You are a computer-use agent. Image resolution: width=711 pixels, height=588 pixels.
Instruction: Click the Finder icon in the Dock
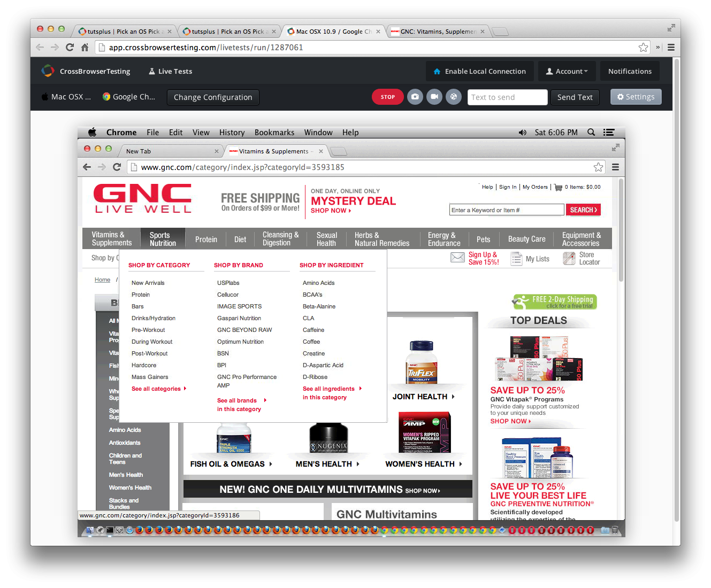coord(89,530)
